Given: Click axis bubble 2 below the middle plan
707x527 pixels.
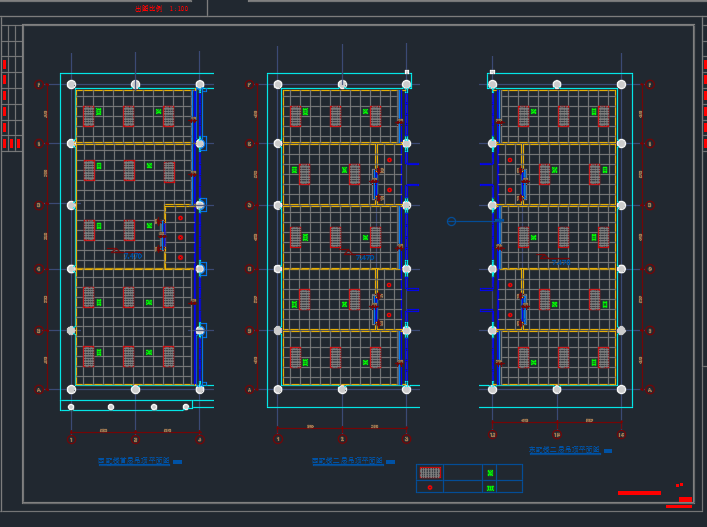Looking at the screenshot, I should pos(342,439).
